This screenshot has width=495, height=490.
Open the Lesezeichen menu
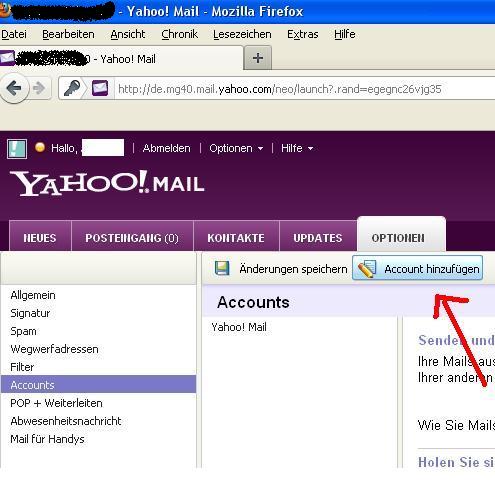click(242, 34)
